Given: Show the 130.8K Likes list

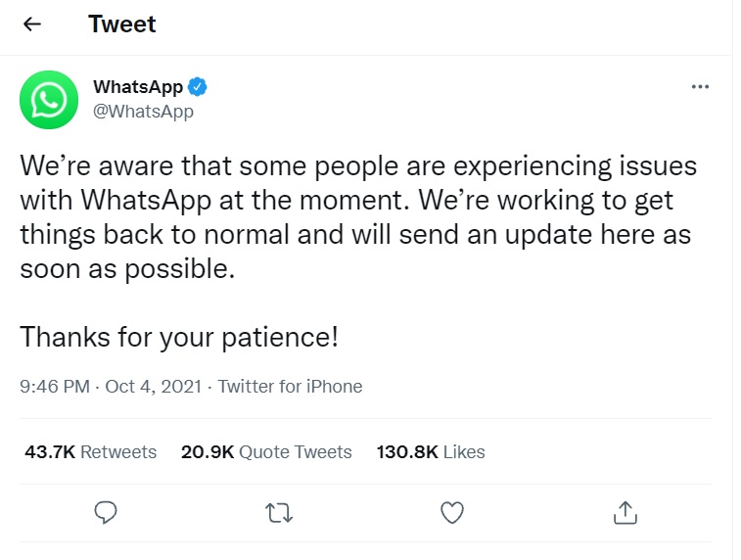Looking at the screenshot, I should pyautogui.click(x=431, y=452).
